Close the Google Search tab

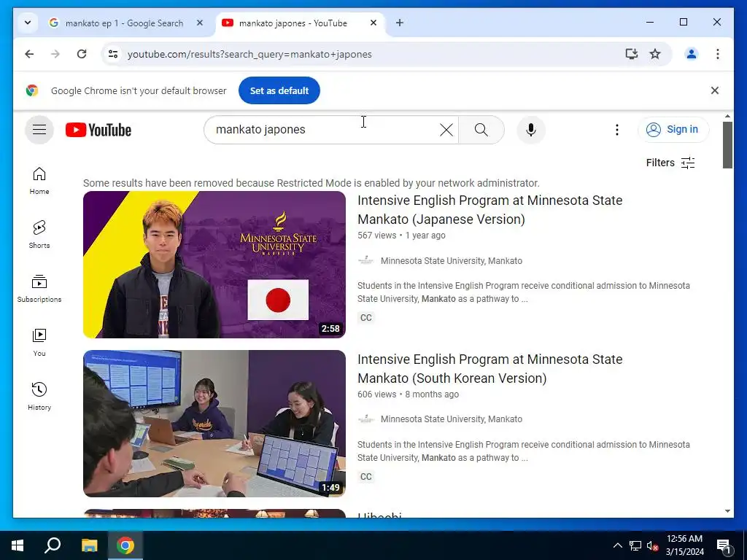pyautogui.click(x=200, y=23)
